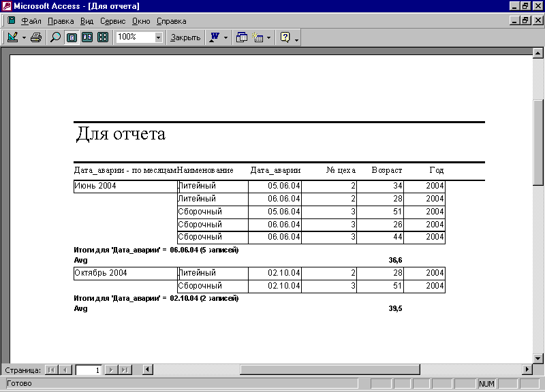Click the vertical scrollbar down arrow

click(x=538, y=359)
